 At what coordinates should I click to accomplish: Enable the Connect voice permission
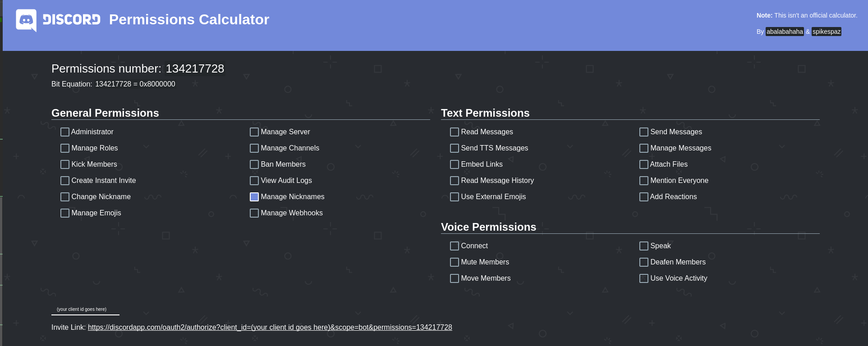tap(455, 246)
